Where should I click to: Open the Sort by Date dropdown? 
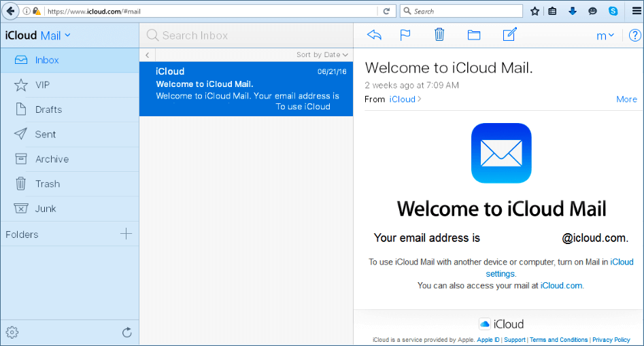point(322,54)
